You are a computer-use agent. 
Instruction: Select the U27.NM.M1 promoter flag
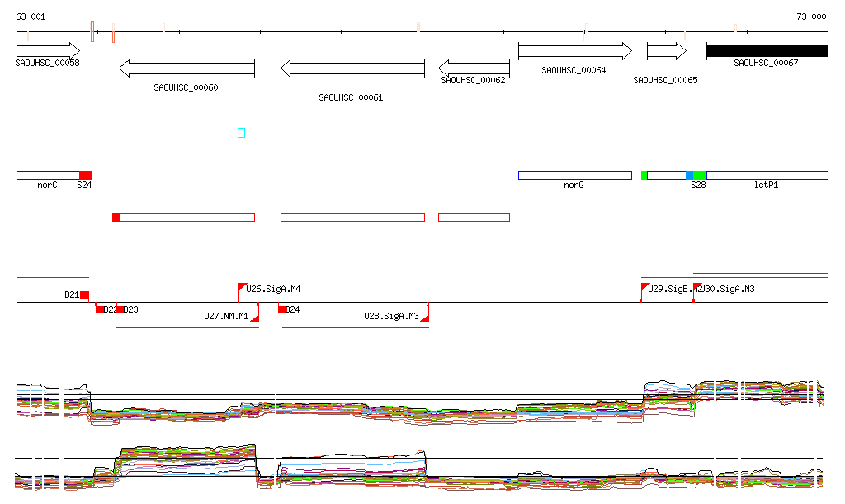(x=255, y=318)
